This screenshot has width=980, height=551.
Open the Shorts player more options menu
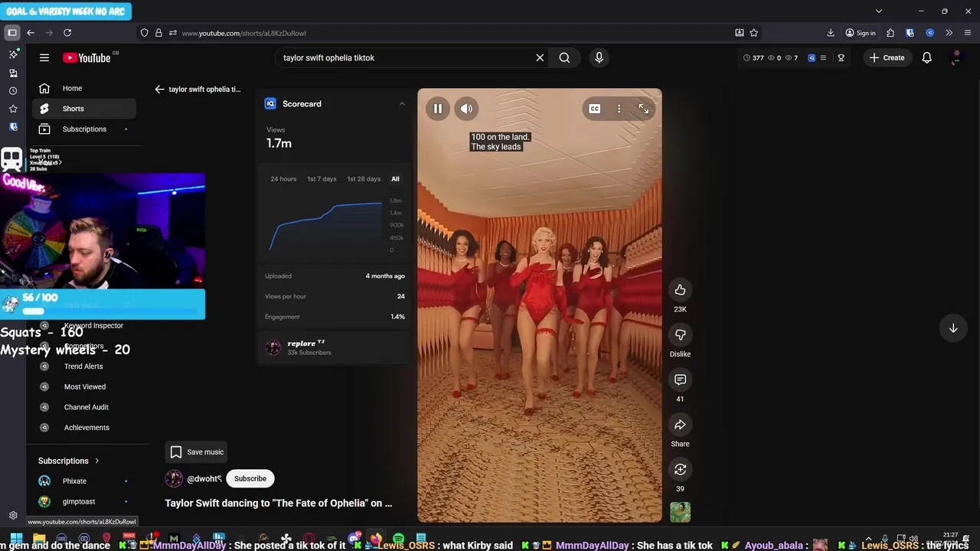(x=619, y=109)
